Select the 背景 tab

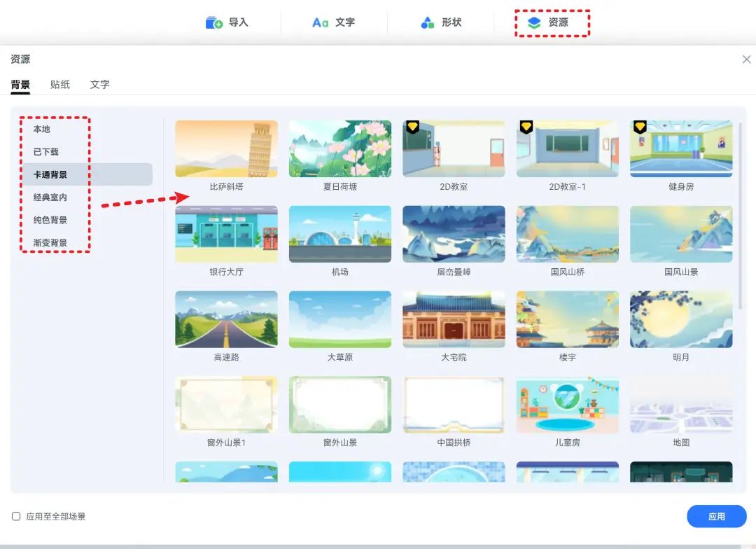(20, 85)
